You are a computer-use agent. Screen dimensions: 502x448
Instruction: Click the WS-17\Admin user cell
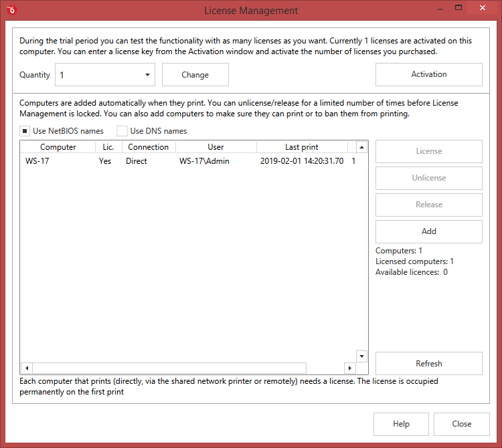click(204, 161)
